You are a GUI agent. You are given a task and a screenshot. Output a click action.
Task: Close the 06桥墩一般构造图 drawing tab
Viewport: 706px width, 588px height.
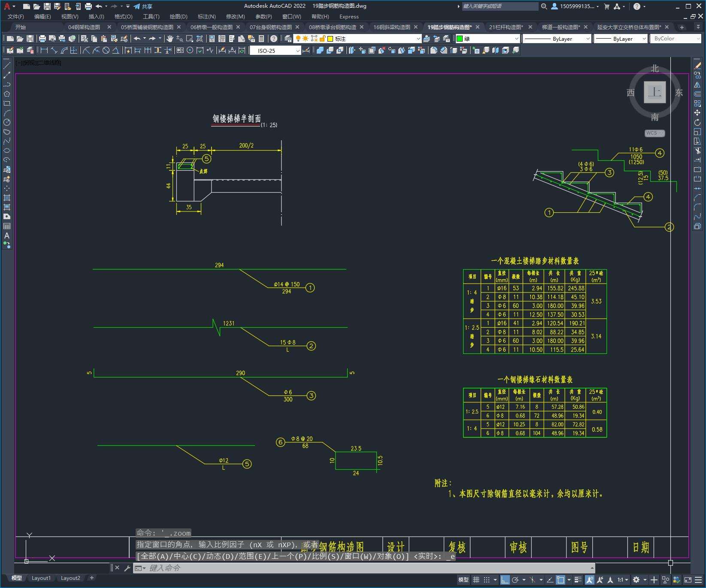(x=238, y=27)
